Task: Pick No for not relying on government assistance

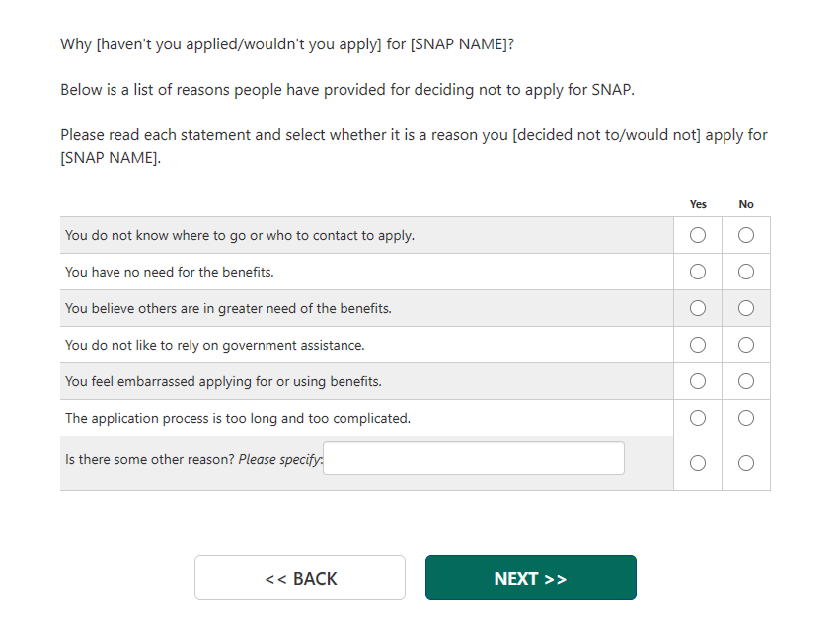Action: (746, 345)
